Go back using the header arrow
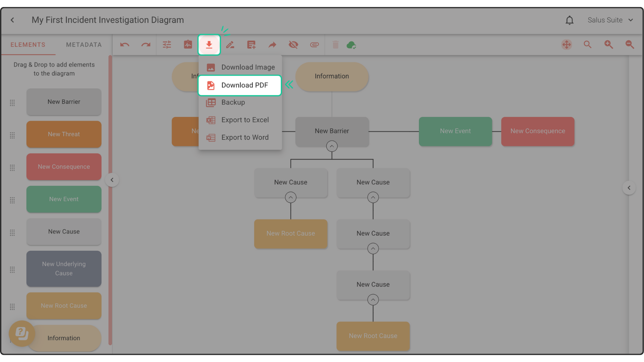 pos(12,20)
